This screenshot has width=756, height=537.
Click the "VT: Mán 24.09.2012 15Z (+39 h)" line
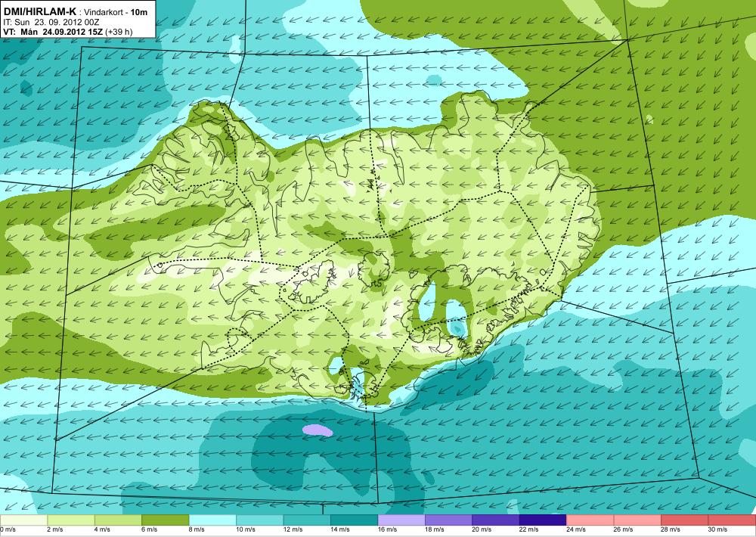pos(68,32)
